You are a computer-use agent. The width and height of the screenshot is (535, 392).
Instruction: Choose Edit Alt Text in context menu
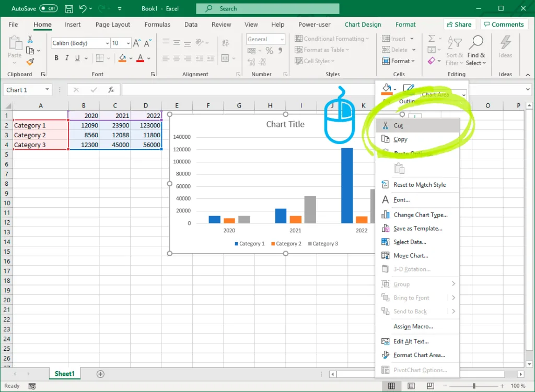point(417,341)
